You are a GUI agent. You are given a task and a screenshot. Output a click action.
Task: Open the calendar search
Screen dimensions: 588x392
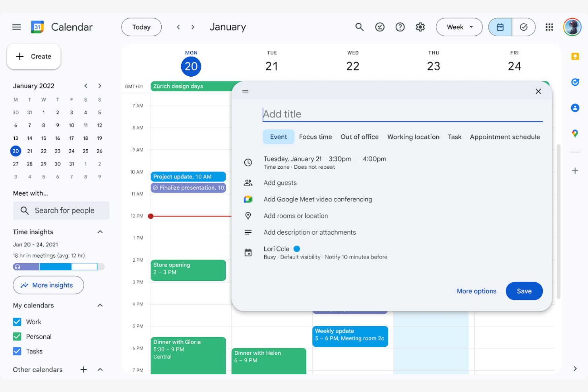[360, 27]
